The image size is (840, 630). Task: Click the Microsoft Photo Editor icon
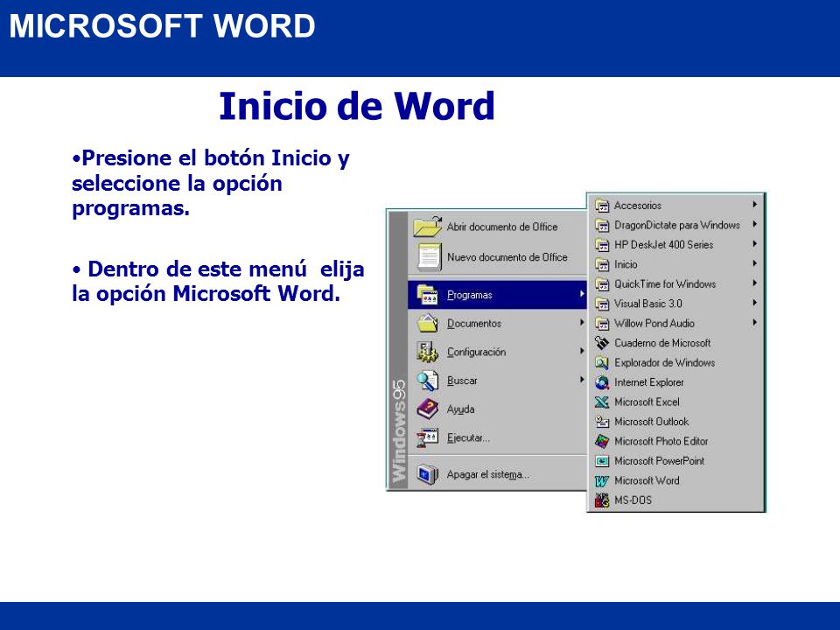pyautogui.click(x=602, y=441)
